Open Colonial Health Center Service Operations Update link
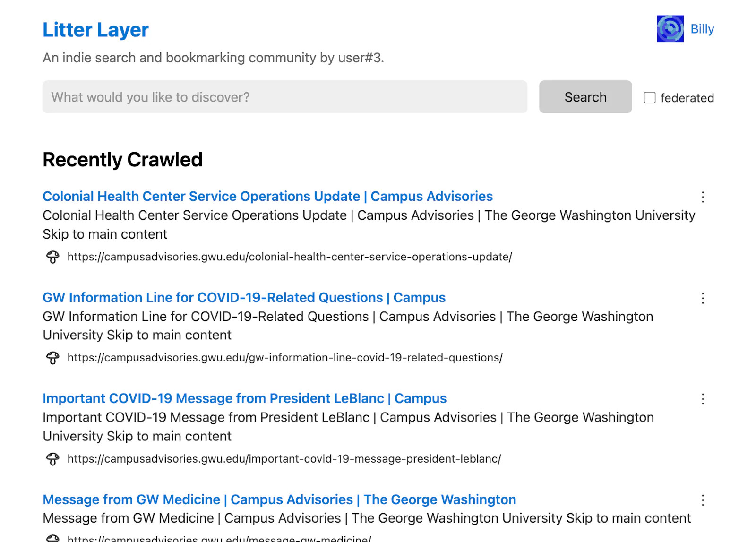The height and width of the screenshot is (542, 756). (268, 196)
